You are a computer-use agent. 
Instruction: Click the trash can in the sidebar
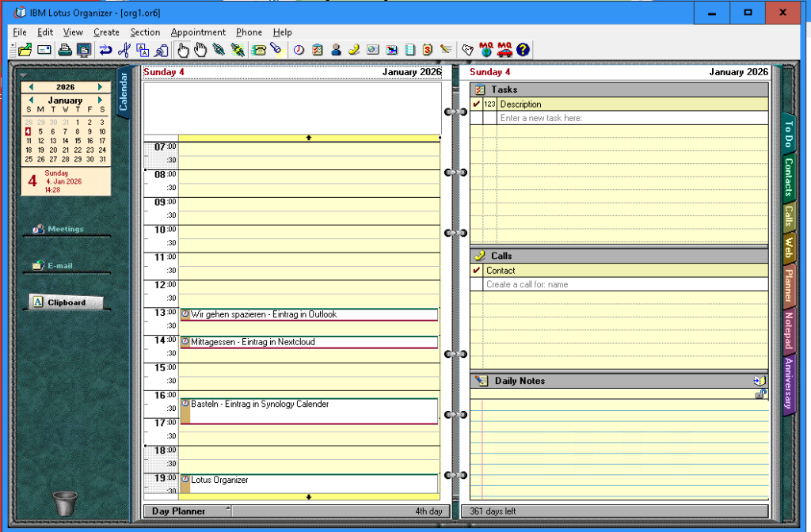point(66,503)
